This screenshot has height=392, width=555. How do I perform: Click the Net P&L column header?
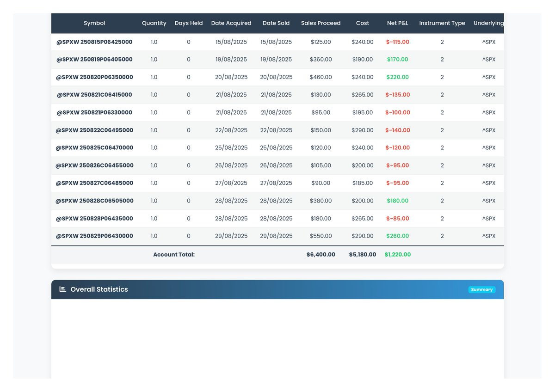(398, 23)
